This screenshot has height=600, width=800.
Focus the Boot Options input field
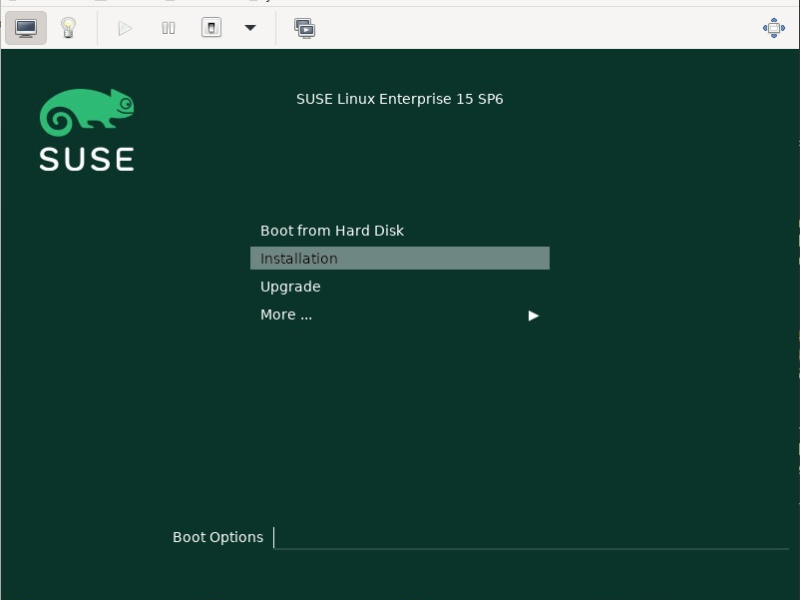coord(531,538)
